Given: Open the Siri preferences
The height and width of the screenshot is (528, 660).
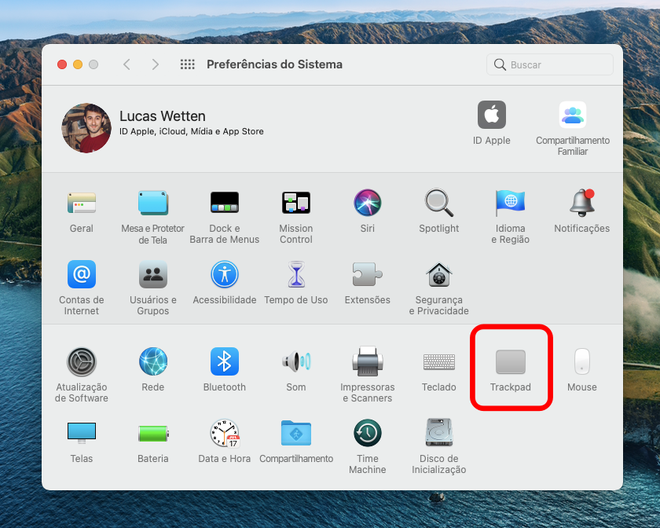Looking at the screenshot, I should coord(367,203).
